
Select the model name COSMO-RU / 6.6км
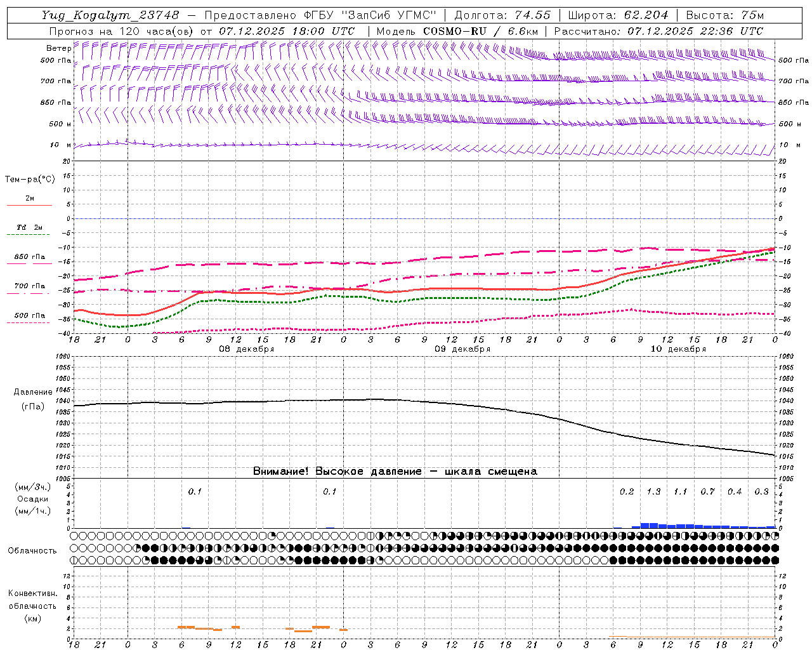pos(481,31)
